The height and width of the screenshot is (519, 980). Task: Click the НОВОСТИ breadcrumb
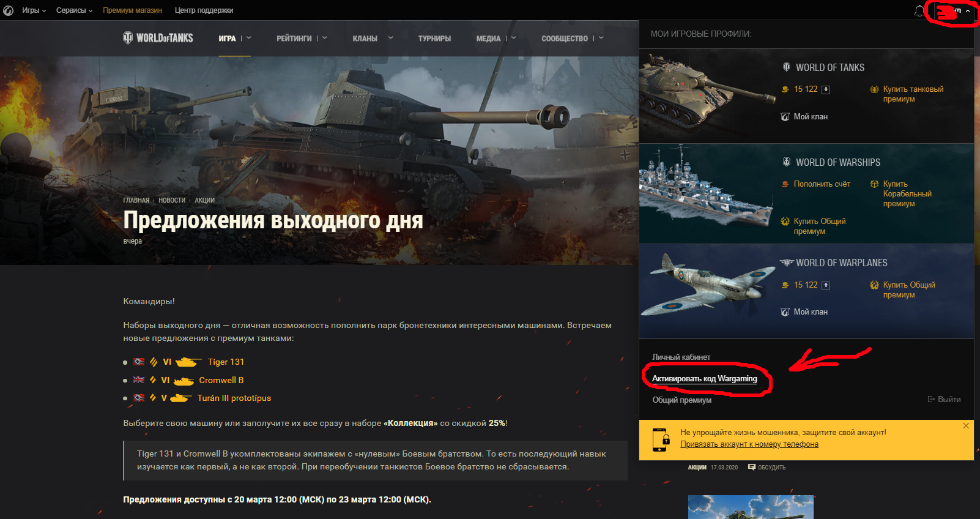coord(172,200)
